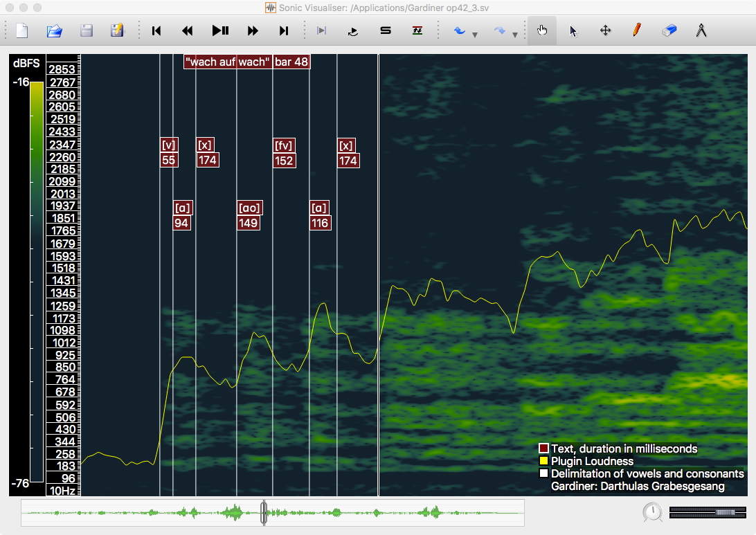
Task: Toggle Align File Timelines button
Action: coord(417,31)
